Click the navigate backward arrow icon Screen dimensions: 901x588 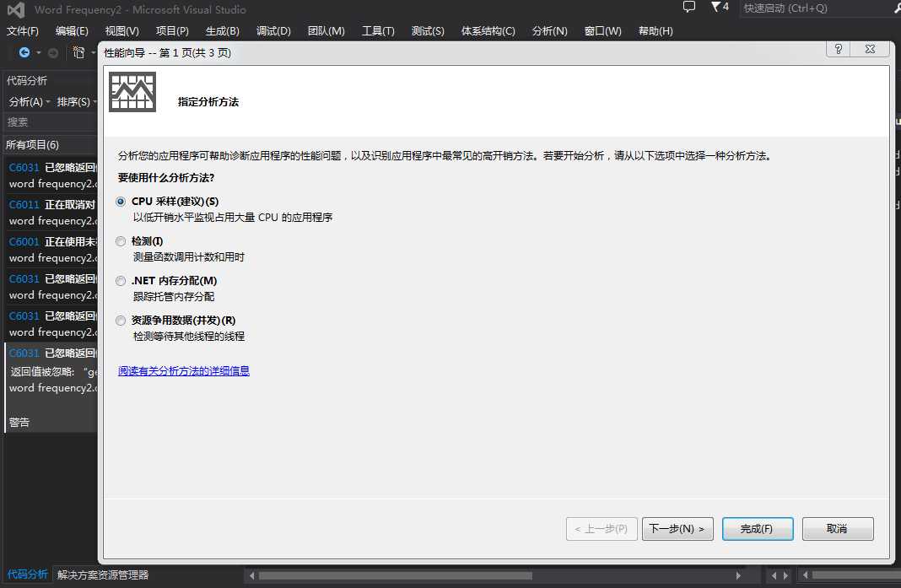pyautogui.click(x=24, y=53)
